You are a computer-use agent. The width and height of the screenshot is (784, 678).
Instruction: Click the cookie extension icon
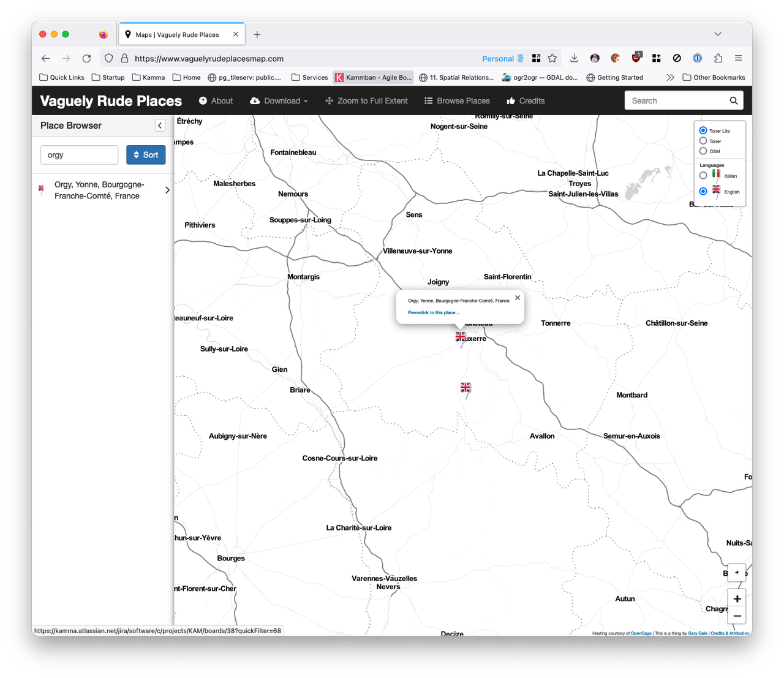615,58
